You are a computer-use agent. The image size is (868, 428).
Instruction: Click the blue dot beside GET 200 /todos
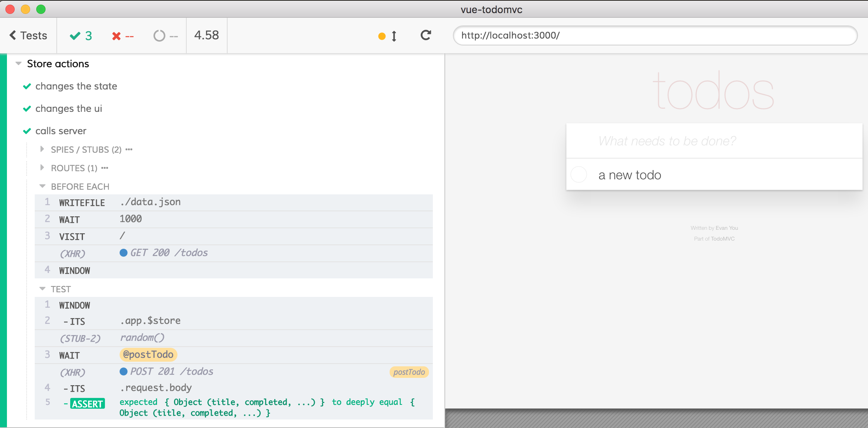click(123, 253)
